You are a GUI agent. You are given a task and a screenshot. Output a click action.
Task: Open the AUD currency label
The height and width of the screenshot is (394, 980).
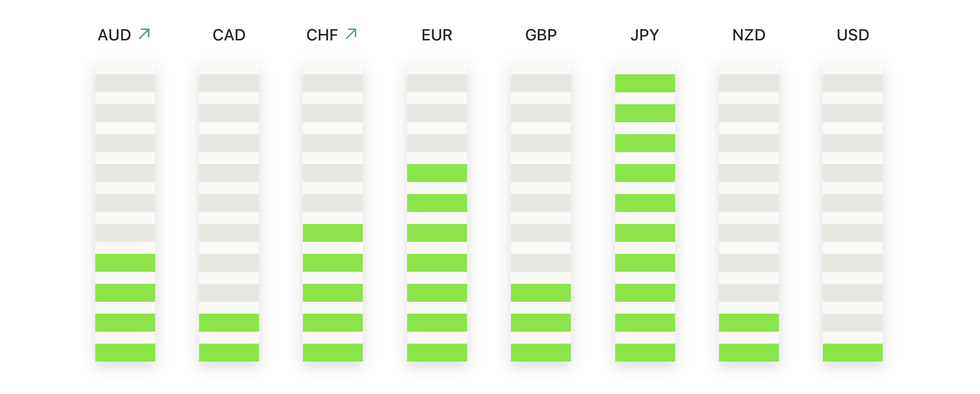[114, 35]
